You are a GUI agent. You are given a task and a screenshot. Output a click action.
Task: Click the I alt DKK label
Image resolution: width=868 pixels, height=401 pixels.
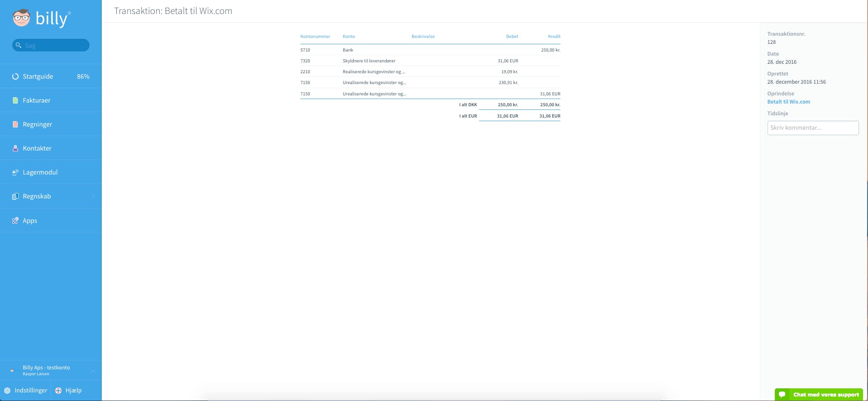(468, 104)
